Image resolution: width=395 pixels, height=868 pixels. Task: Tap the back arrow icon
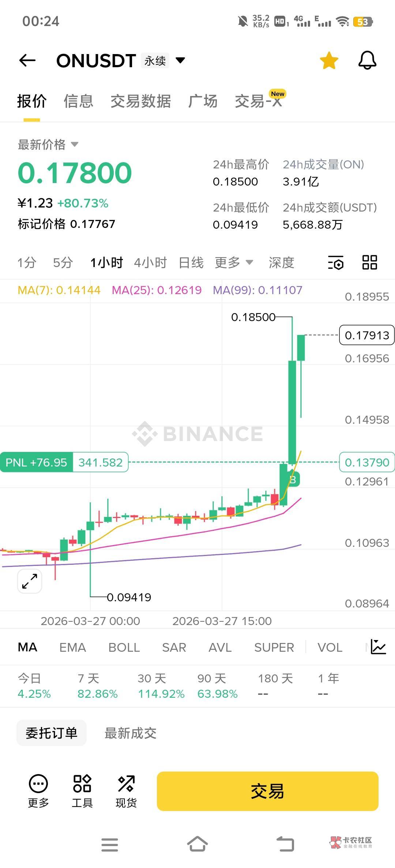27,60
